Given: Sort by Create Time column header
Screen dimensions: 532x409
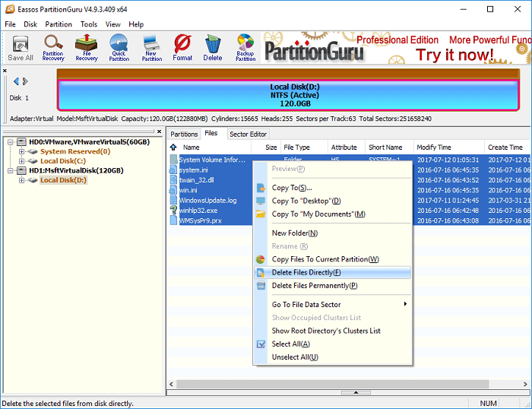Looking at the screenshot, I should tap(507, 147).
